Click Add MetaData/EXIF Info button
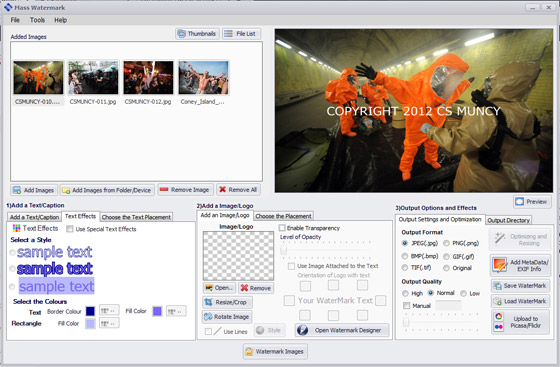This screenshot has height=367, width=560. (520, 265)
